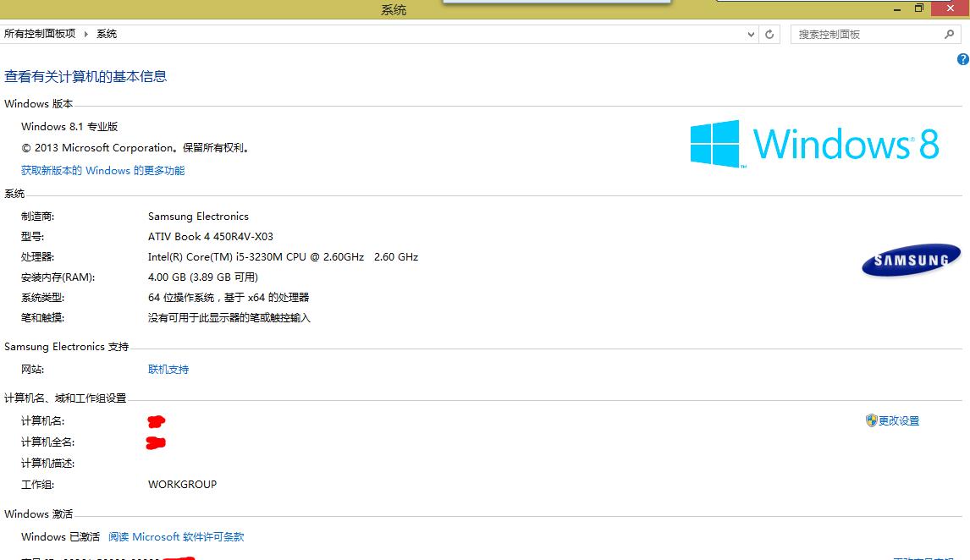Minimize the 系统 window

point(897,8)
